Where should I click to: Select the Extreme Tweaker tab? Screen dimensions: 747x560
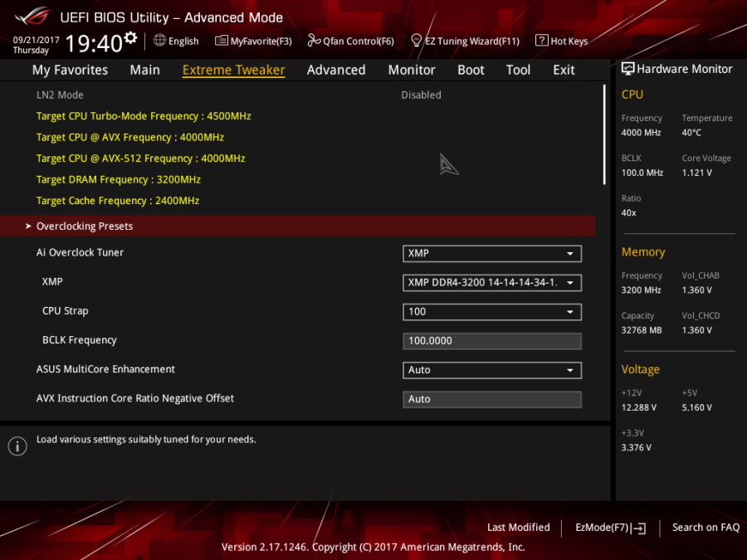click(233, 70)
